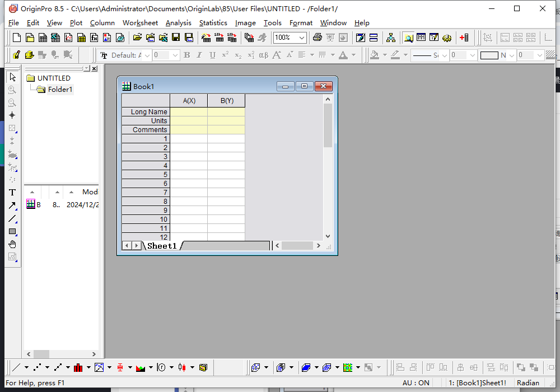
Task: Click the Greek symbols αβ icon
Action: [264, 55]
